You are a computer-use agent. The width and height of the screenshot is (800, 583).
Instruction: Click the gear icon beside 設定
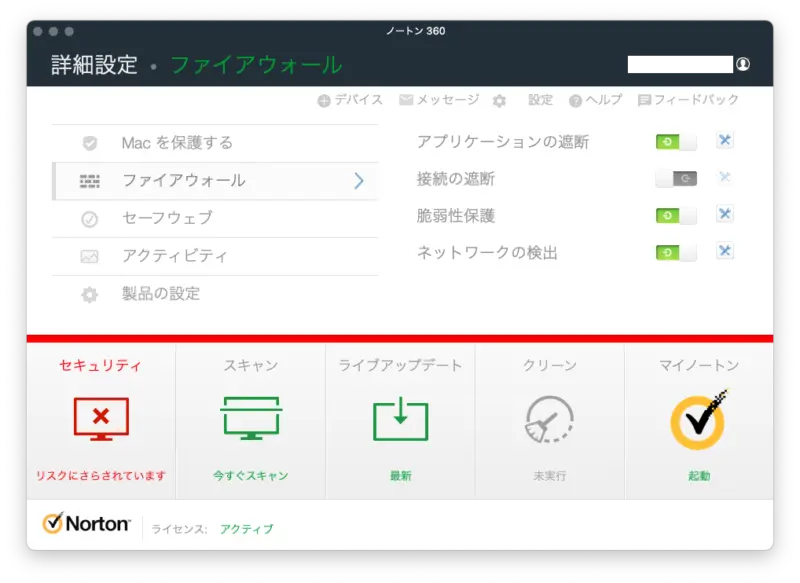[499, 101]
